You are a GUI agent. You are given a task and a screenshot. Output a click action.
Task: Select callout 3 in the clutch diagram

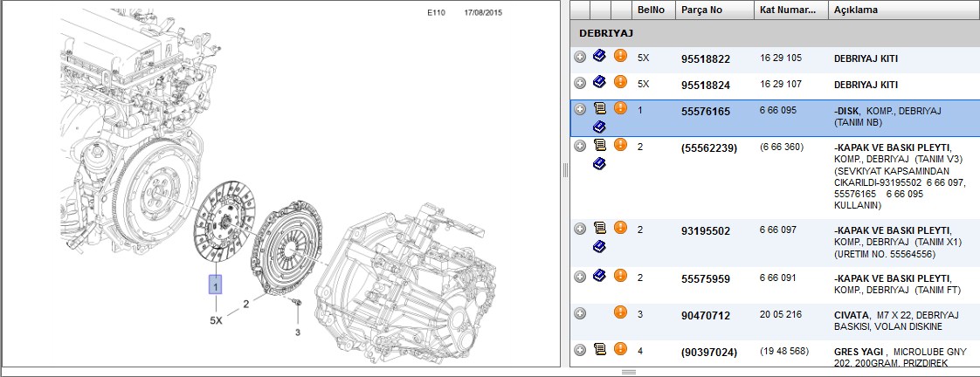coord(298,332)
